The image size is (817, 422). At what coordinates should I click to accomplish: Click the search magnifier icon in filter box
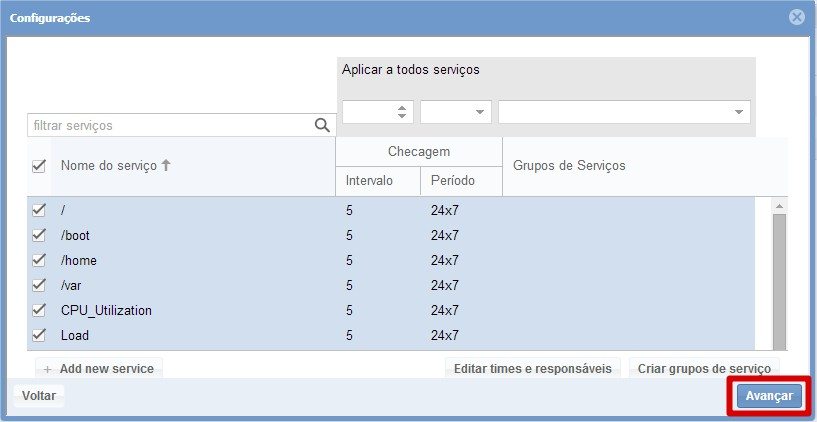[x=322, y=126]
